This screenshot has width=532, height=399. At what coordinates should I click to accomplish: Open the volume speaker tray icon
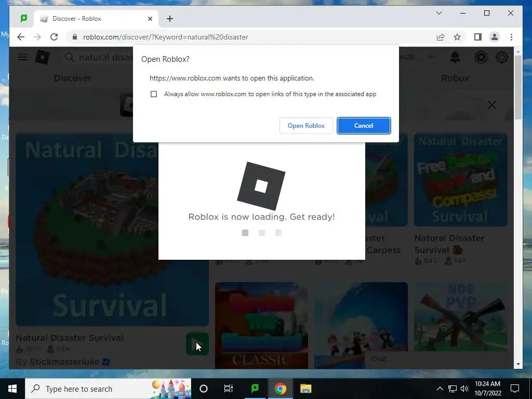[x=464, y=389]
